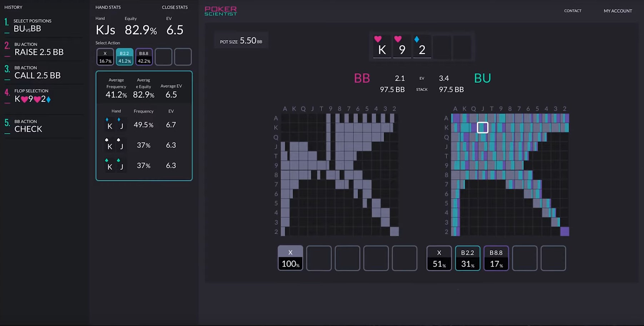644x326 pixels.
Task: Click the highlighted KJ cell in the BU grid
Action: (482, 127)
